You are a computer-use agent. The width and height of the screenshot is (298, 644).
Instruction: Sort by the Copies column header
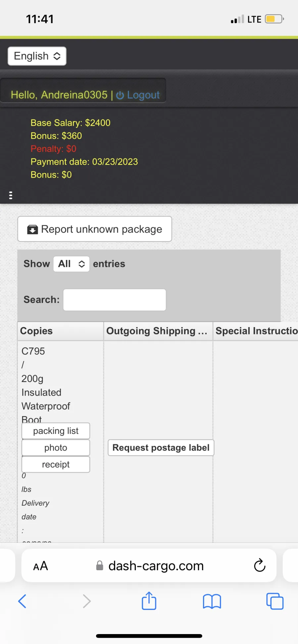click(60, 331)
